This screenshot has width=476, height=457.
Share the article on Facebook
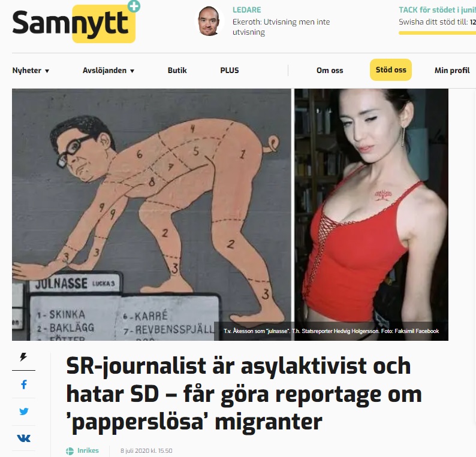click(x=24, y=384)
